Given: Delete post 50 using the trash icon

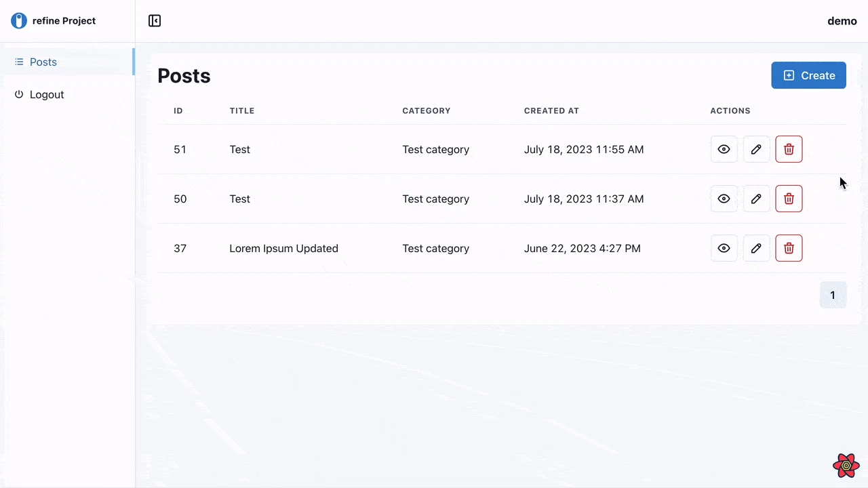Looking at the screenshot, I should click(x=789, y=199).
